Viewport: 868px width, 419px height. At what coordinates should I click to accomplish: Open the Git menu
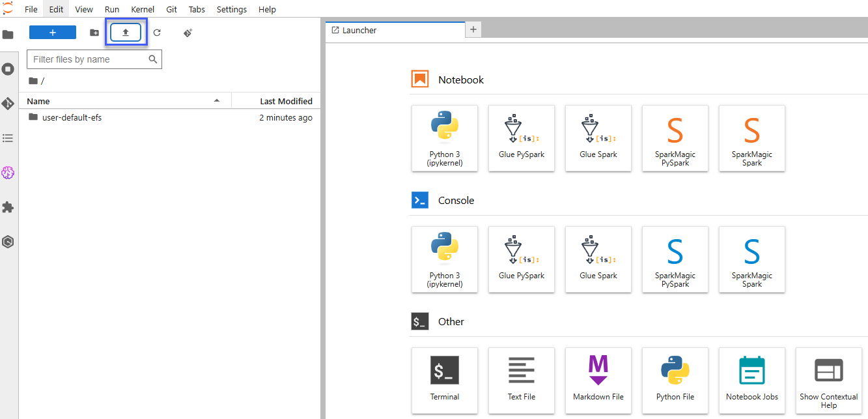click(171, 9)
